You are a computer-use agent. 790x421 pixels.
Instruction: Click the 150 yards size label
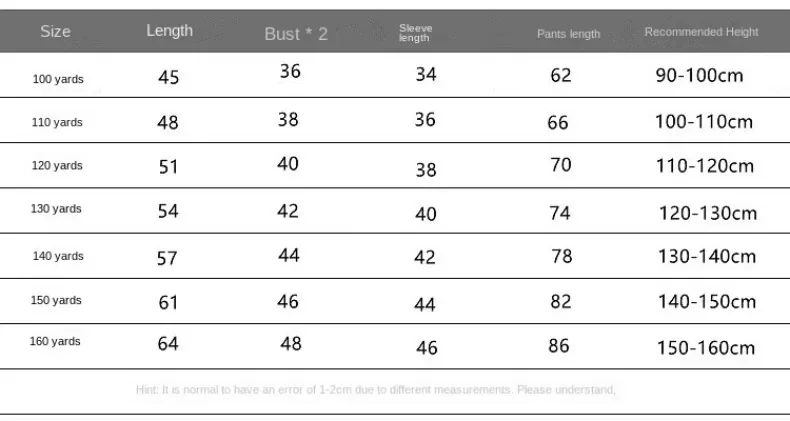[56, 300]
